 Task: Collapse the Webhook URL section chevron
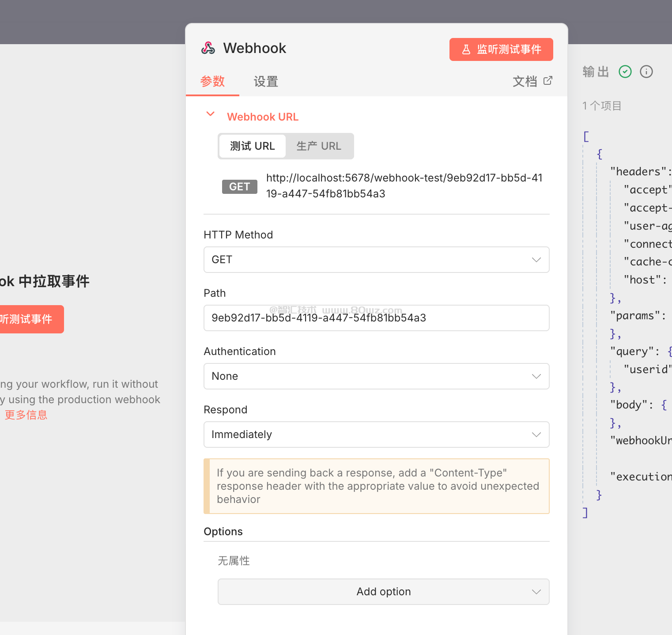pos(211,114)
